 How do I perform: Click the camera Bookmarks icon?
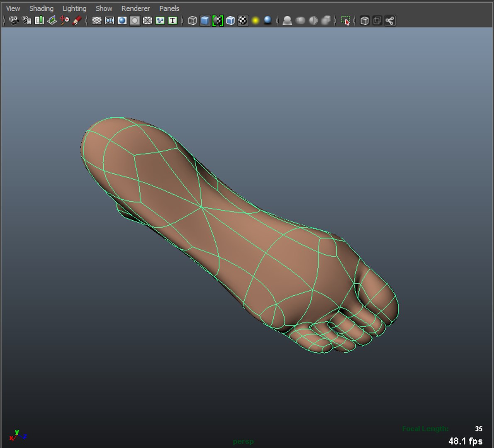point(39,21)
